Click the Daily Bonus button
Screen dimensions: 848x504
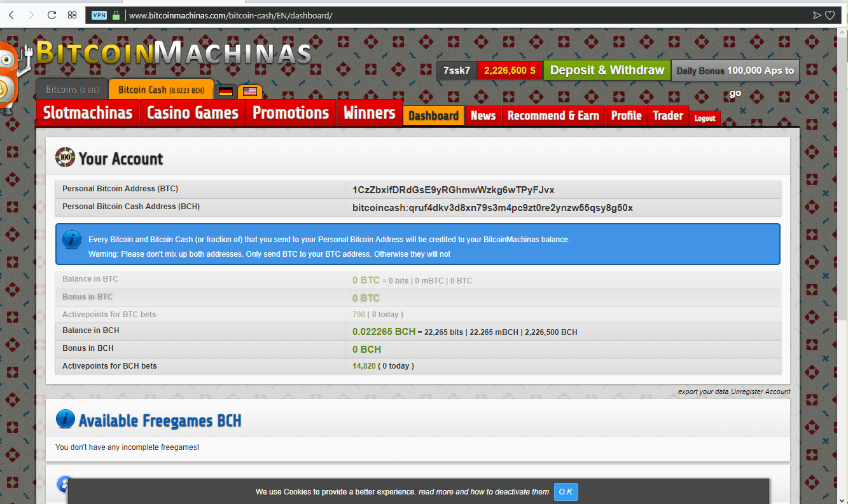point(735,71)
